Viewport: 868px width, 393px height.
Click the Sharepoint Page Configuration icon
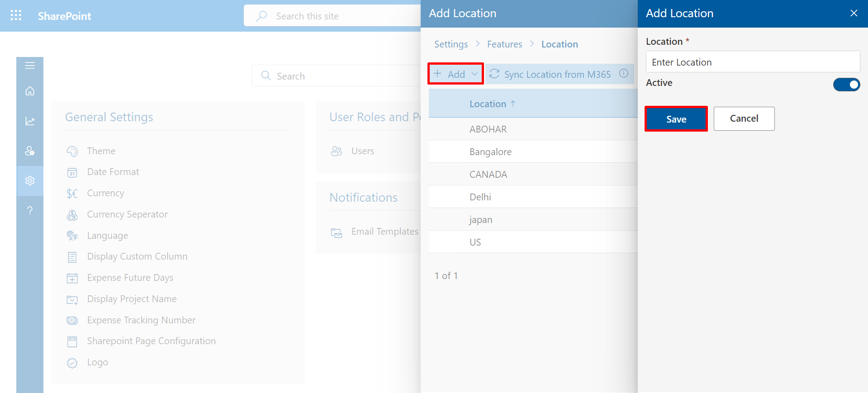click(x=72, y=341)
